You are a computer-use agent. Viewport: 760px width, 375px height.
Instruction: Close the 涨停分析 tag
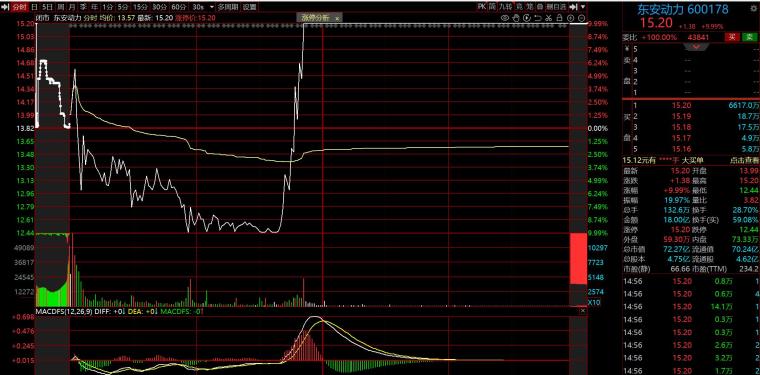(337, 17)
